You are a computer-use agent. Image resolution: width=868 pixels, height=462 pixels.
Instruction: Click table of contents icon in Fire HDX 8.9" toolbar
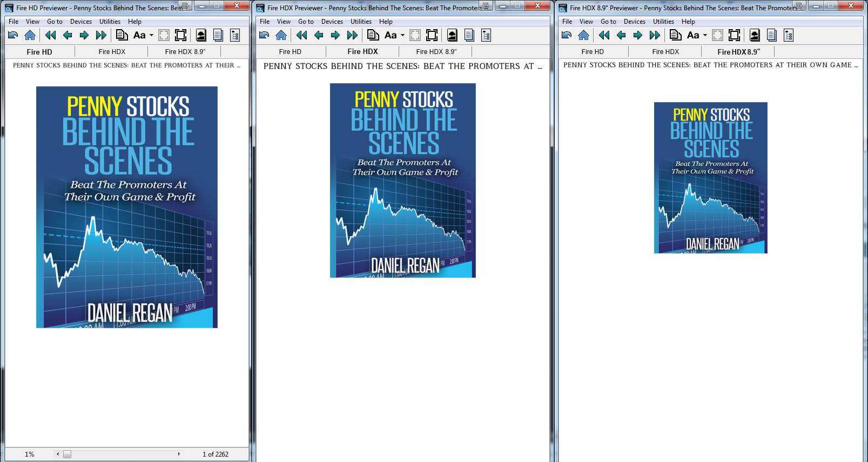789,35
